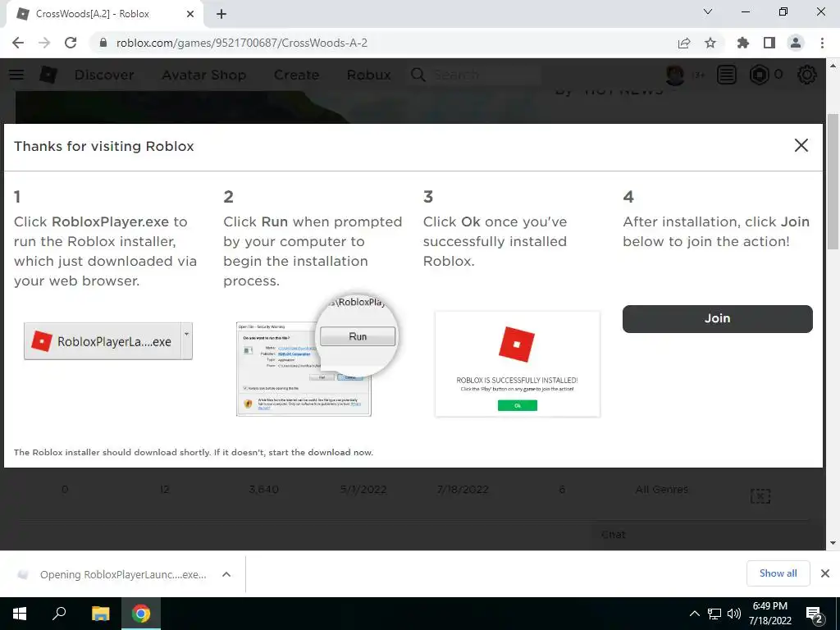
Task: Reload the current page
Action: tap(71, 43)
